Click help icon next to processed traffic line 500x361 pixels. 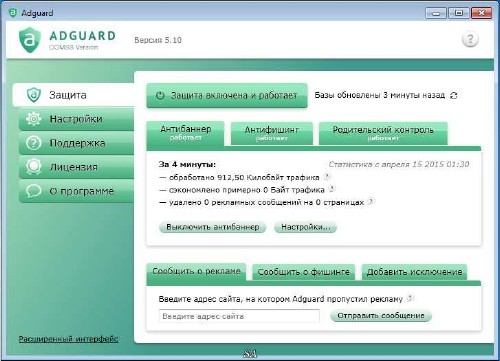327,177
